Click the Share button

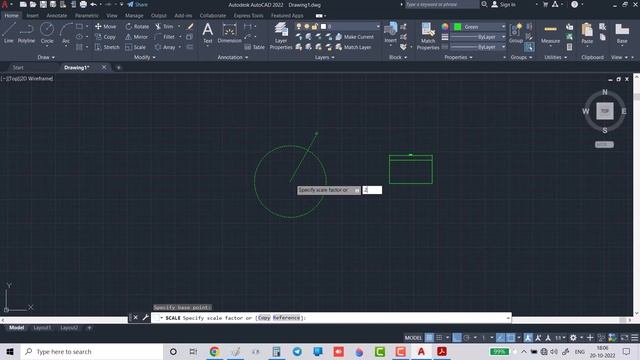138,4
